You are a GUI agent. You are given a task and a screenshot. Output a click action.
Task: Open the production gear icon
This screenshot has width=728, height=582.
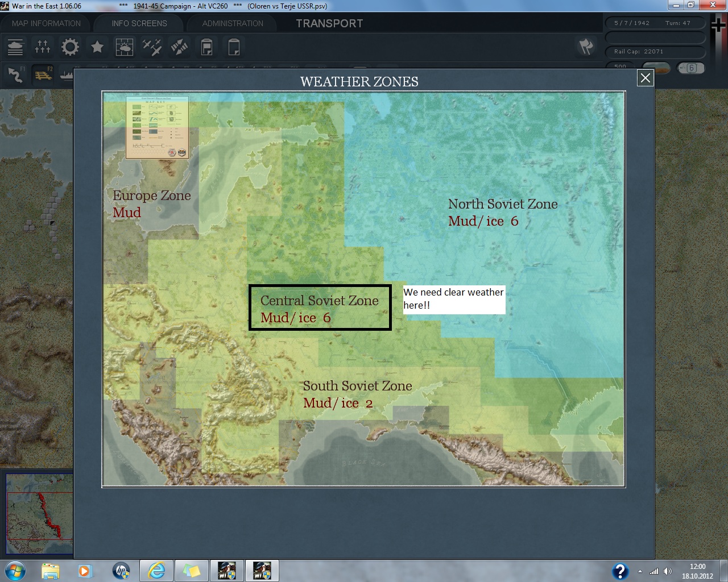(70, 47)
